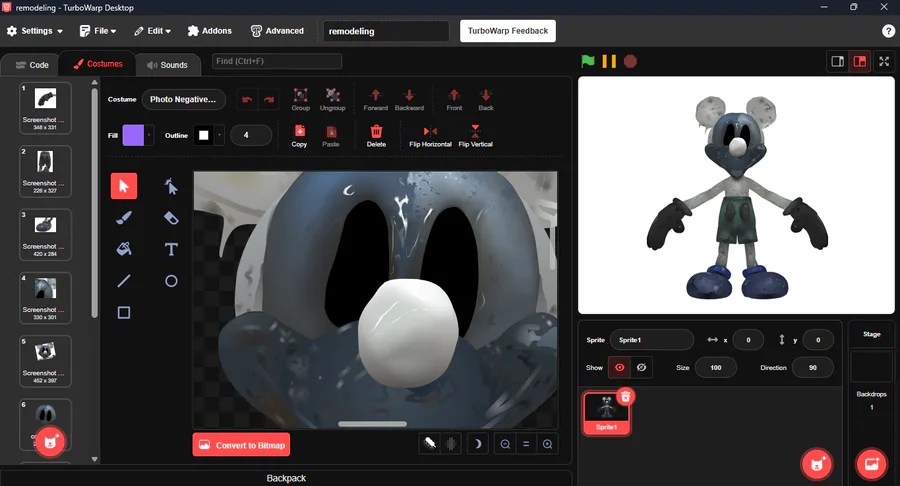This screenshot has width=900, height=486.
Task: Click the Redo arrow
Action: point(269,99)
